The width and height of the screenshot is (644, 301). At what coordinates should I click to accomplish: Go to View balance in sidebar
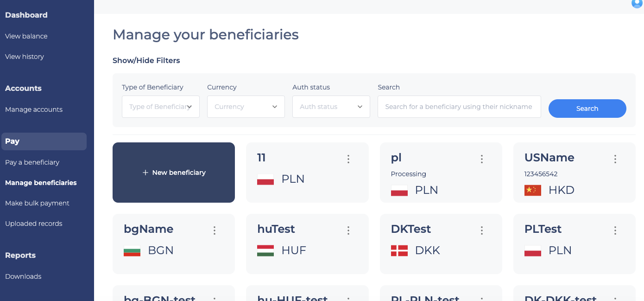26,36
